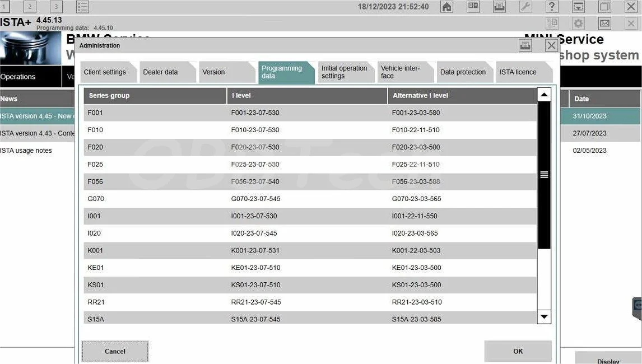The image size is (642, 364).
Task: Open the Client settings tab
Action: click(x=108, y=72)
